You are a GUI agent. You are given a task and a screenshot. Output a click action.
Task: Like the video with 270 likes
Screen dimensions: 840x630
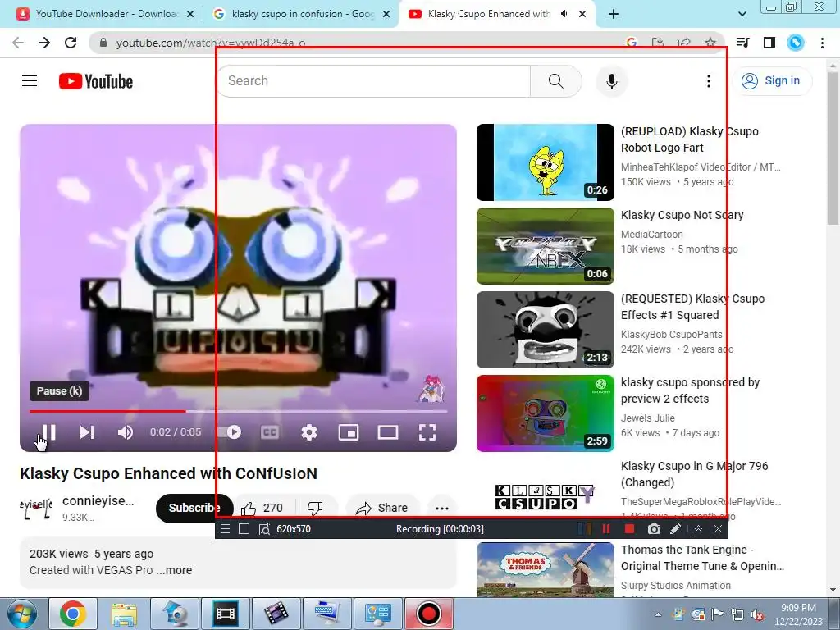[262, 508]
